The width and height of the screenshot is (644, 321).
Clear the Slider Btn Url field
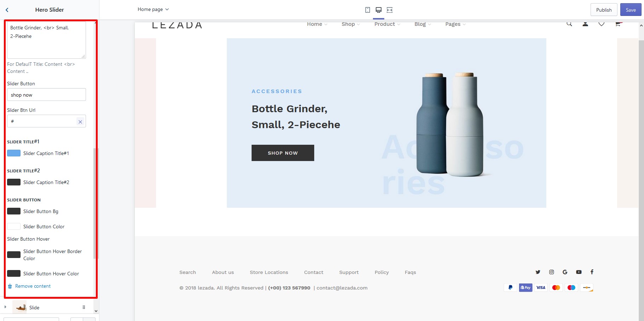(x=80, y=122)
